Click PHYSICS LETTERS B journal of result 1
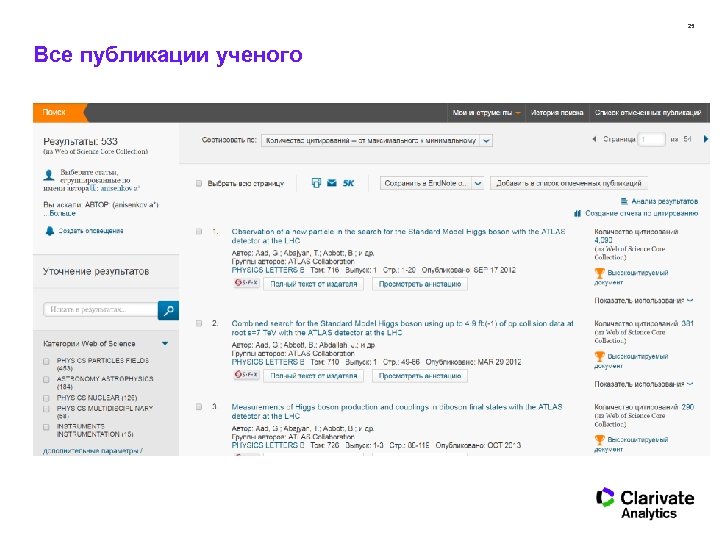The image size is (720, 540). pyautogui.click(x=268, y=270)
